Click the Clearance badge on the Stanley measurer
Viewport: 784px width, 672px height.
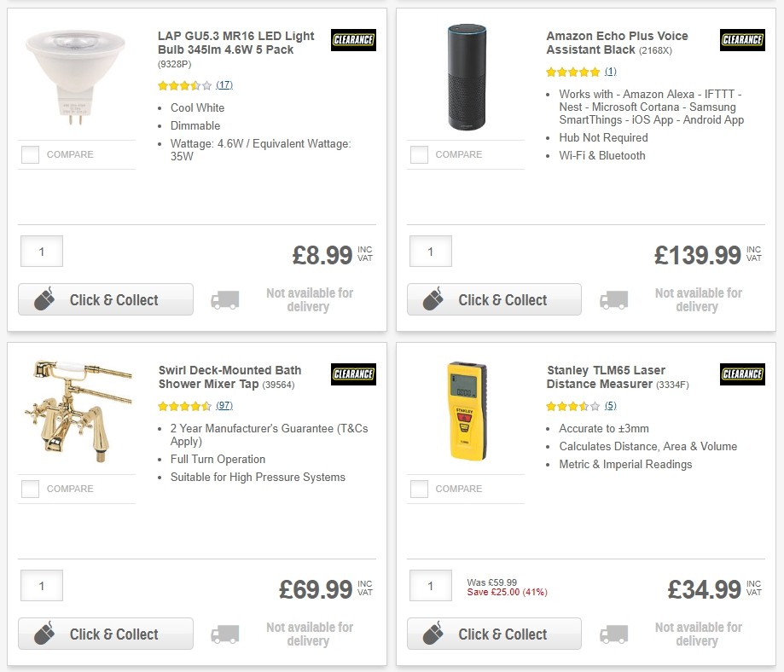(741, 374)
